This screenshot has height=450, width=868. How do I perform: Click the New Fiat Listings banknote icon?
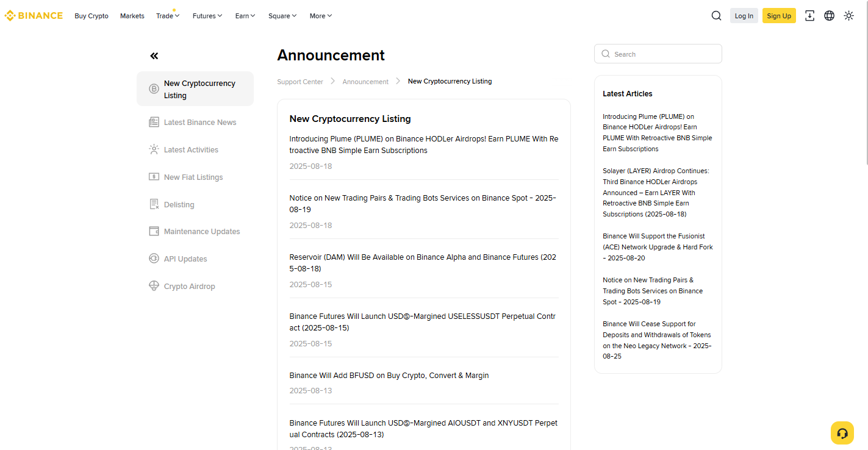click(154, 177)
